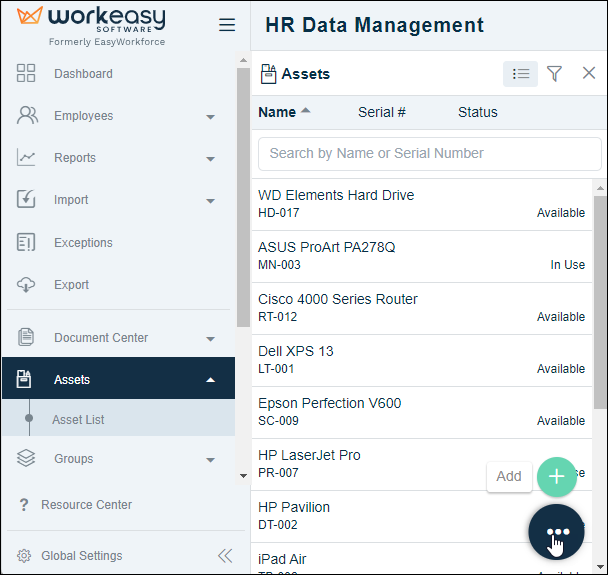Image resolution: width=608 pixels, height=575 pixels.
Task: Click the Exceptions icon in sidebar
Action: [x=26, y=242]
